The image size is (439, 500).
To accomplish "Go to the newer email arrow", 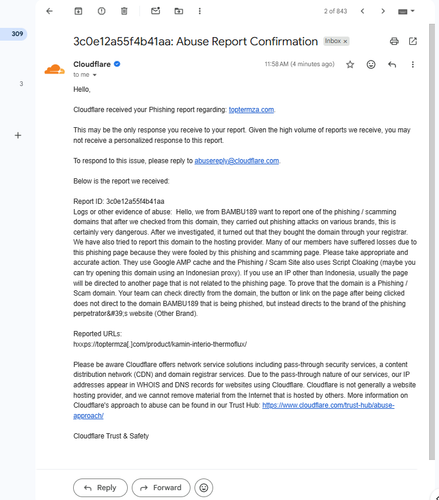I will tap(362, 11).
